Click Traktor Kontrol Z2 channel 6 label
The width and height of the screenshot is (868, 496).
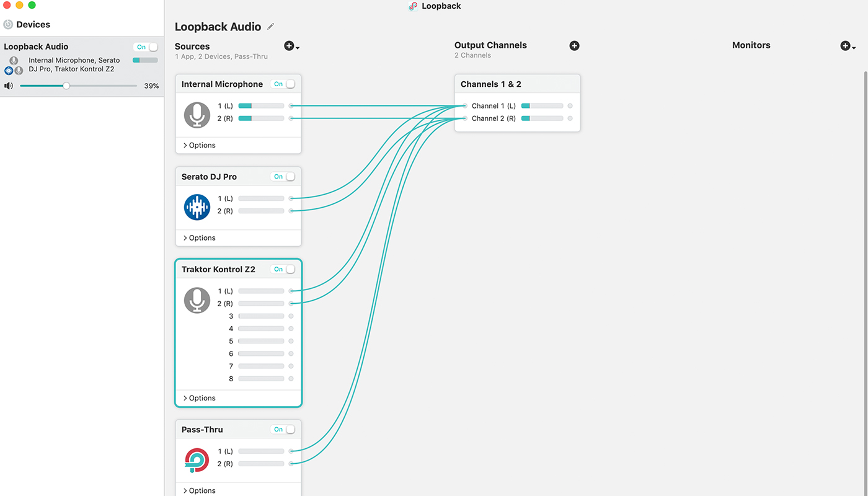[231, 354]
